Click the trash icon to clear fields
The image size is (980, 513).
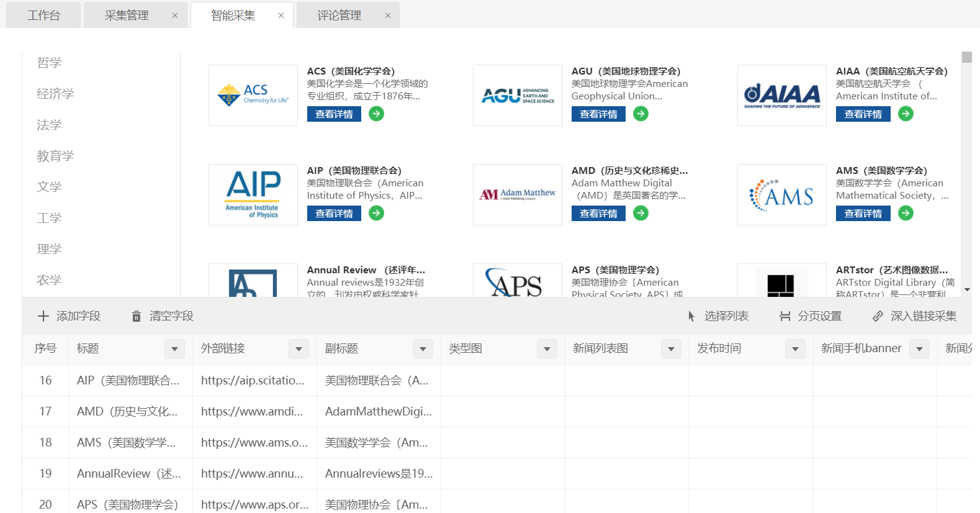[x=136, y=317]
